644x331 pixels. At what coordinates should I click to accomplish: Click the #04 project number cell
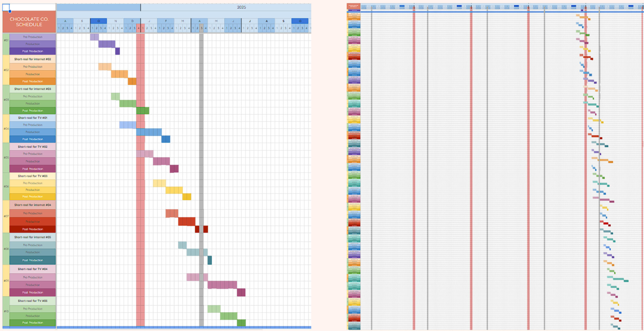(x=6, y=129)
